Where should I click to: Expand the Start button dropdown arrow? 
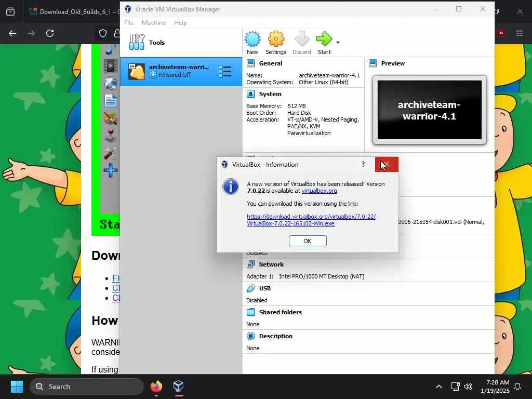coord(338,43)
